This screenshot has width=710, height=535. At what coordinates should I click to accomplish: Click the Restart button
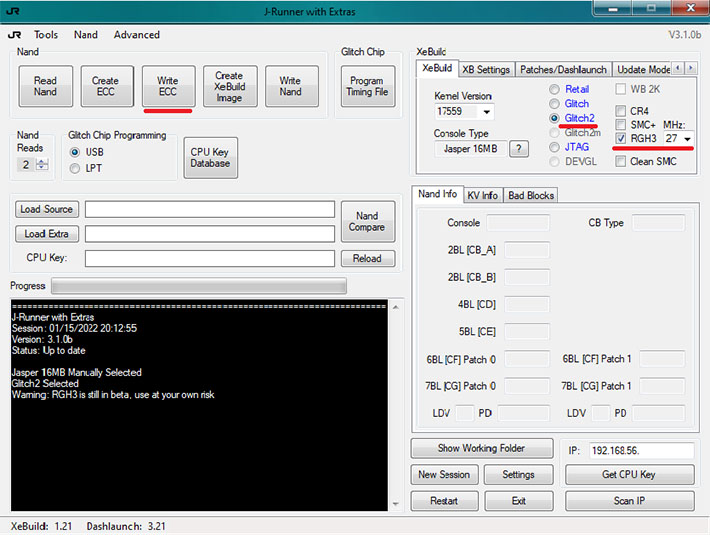coord(444,501)
